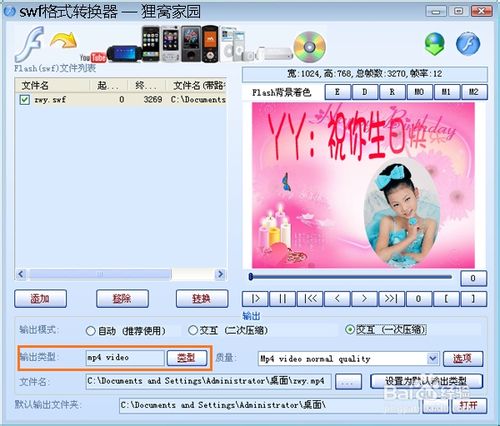Pause preview with the || button
Image resolution: width=500 pixels, height=426 pixels.
[x=282, y=299]
